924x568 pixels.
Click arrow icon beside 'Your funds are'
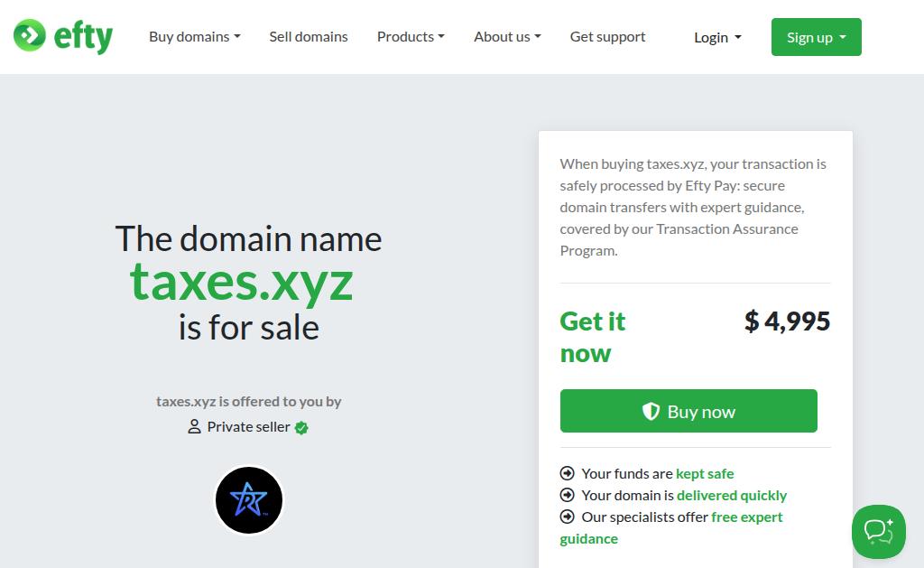pyautogui.click(x=568, y=473)
